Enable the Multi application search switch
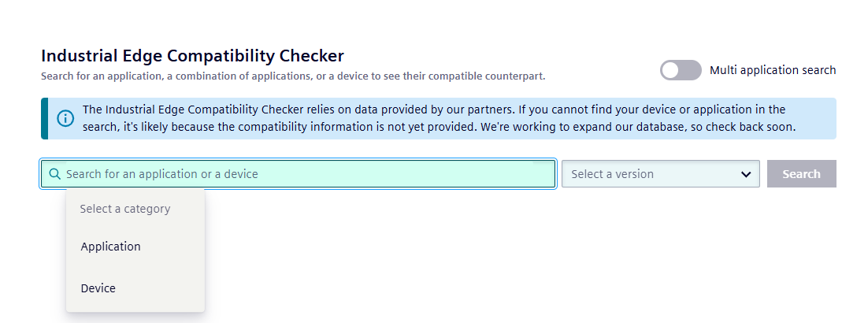Screen dimensions: 868x323 click(x=681, y=70)
